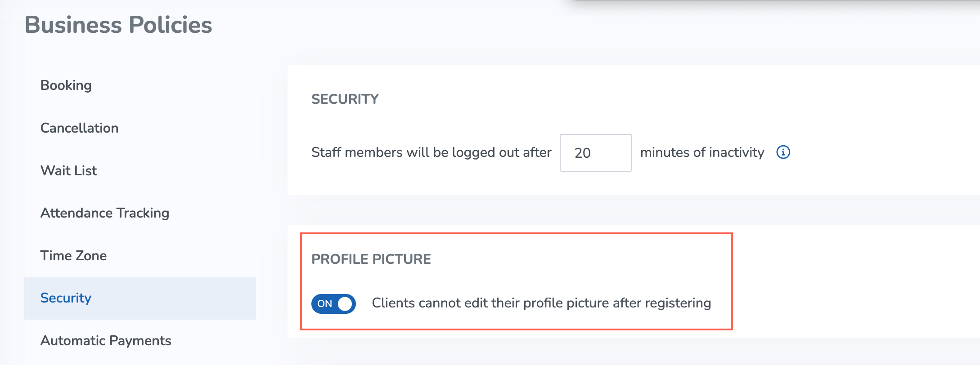This screenshot has height=365, width=980.
Task: Click the Business Policies page heading
Action: point(118,25)
